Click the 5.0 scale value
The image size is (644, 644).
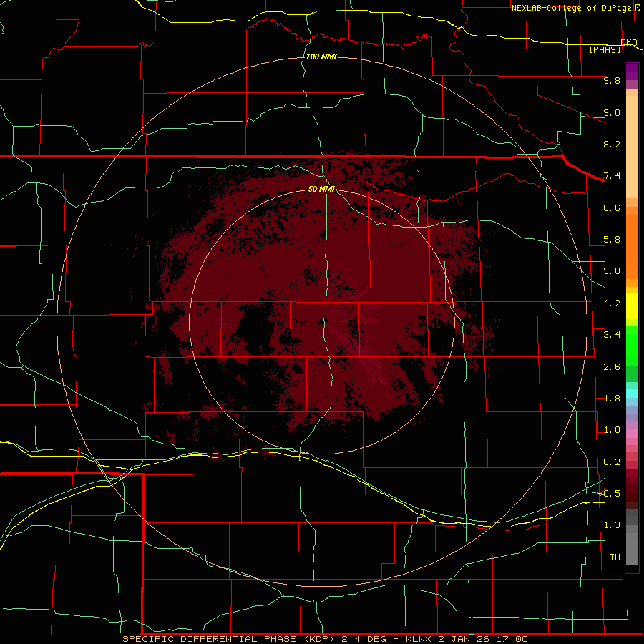click(x=612, y=271)
